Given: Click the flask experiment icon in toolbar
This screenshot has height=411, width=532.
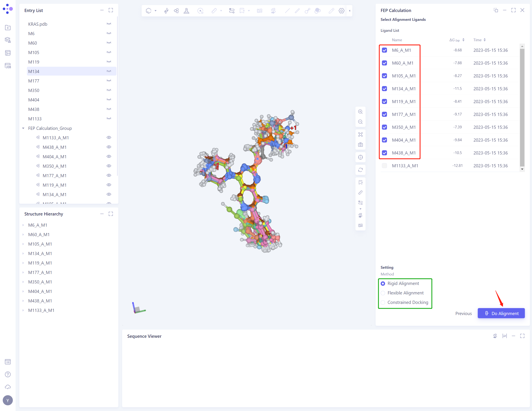Looking at the screenshot, I should click(187, 11).
